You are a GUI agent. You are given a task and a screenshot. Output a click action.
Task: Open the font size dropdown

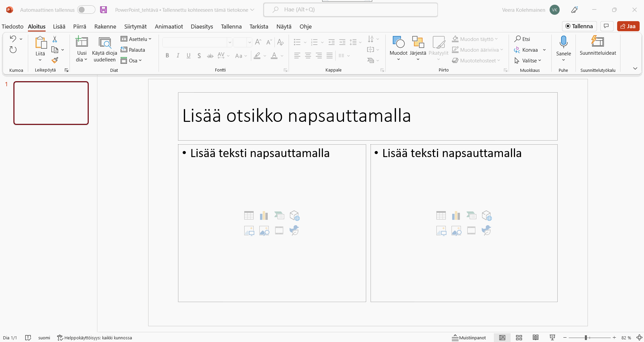[x=250, y=42]
